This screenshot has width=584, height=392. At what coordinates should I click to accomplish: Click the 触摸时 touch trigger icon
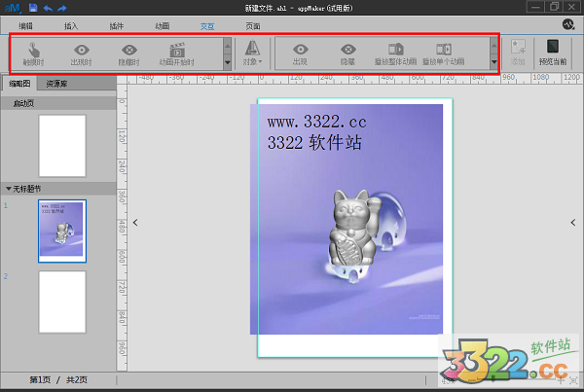pyautogui.click(x=33, y=53)
